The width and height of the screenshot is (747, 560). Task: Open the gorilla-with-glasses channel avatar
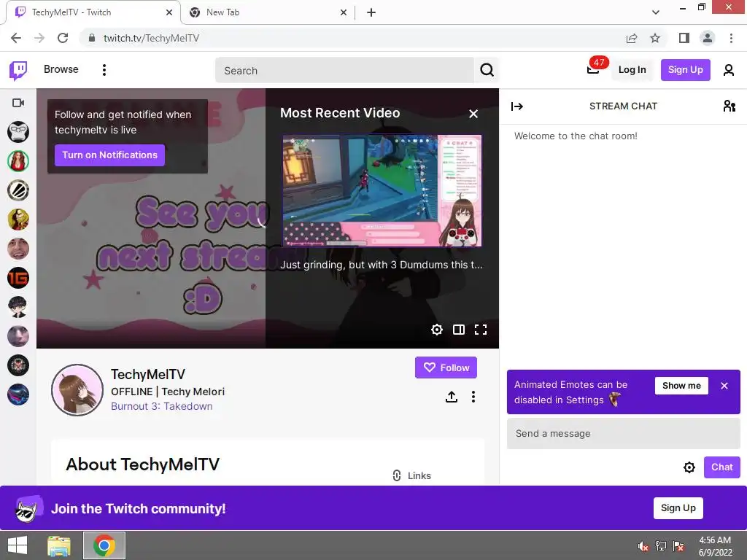tap(18, 132)
